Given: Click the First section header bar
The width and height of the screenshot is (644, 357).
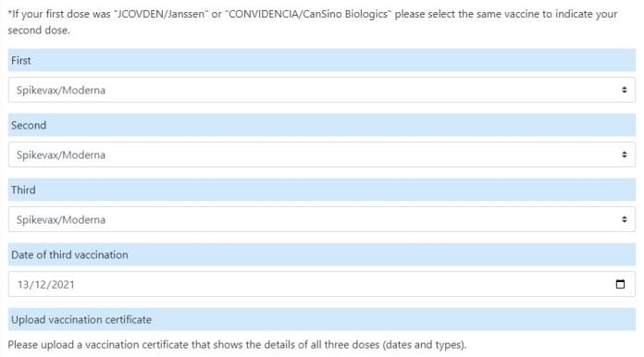Looking at the screenshot, I should [322, 60].
